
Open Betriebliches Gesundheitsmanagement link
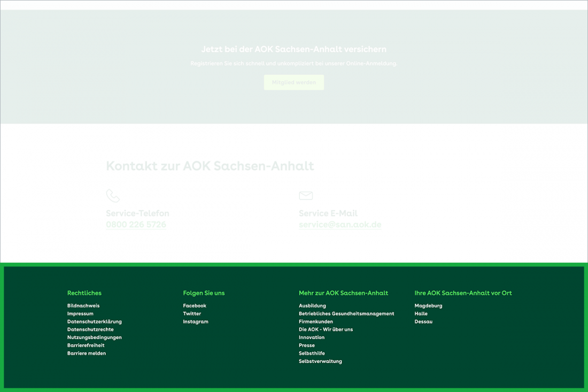(x=346, y=313)
